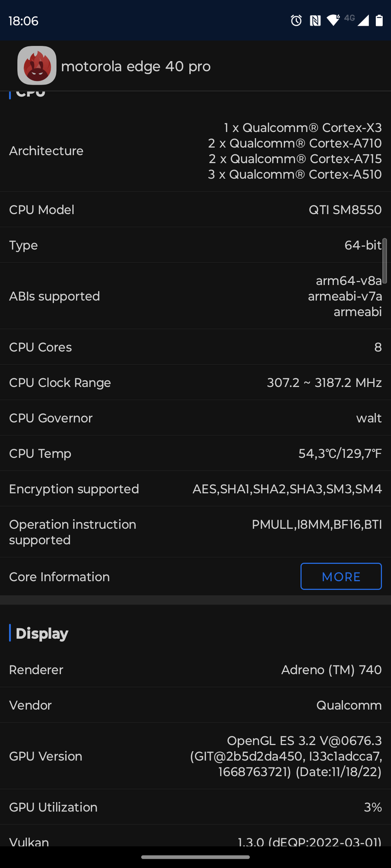The image size is (391, 868).
Task: Tap the CPU Model row value QTI SM8550
Action: click(x=345, y=210)
